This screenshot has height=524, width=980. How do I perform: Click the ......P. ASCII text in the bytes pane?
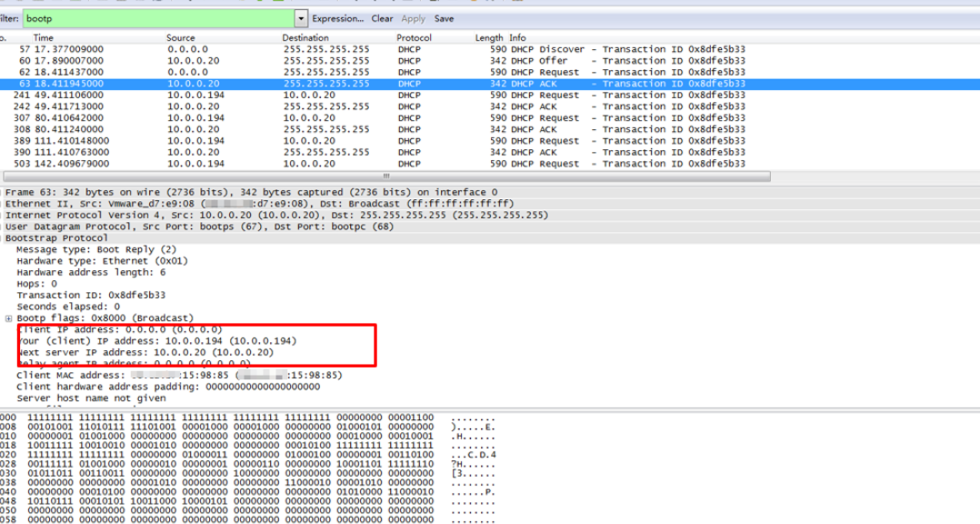pyautogui.click(x=473, y=492)
